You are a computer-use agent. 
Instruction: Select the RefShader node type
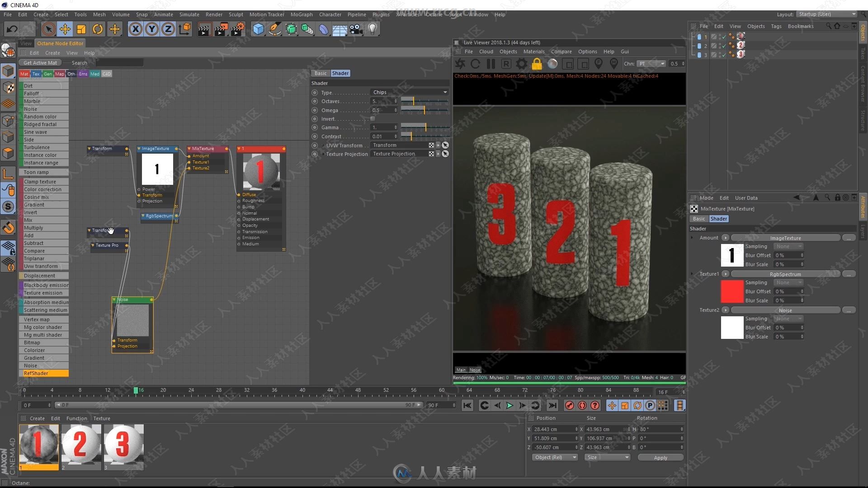pyautogui.click(x=44, y=373)
